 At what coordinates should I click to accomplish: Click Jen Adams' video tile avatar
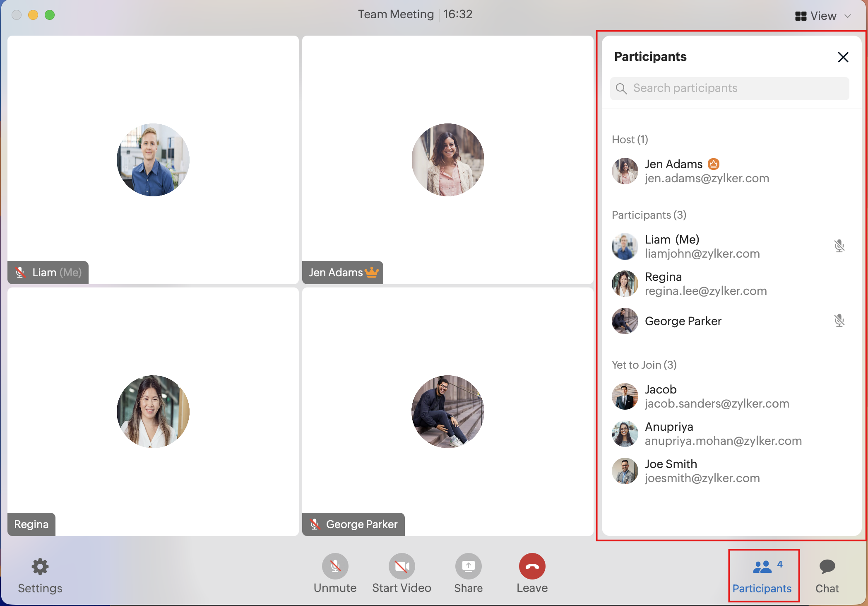(x=448, y=160)
